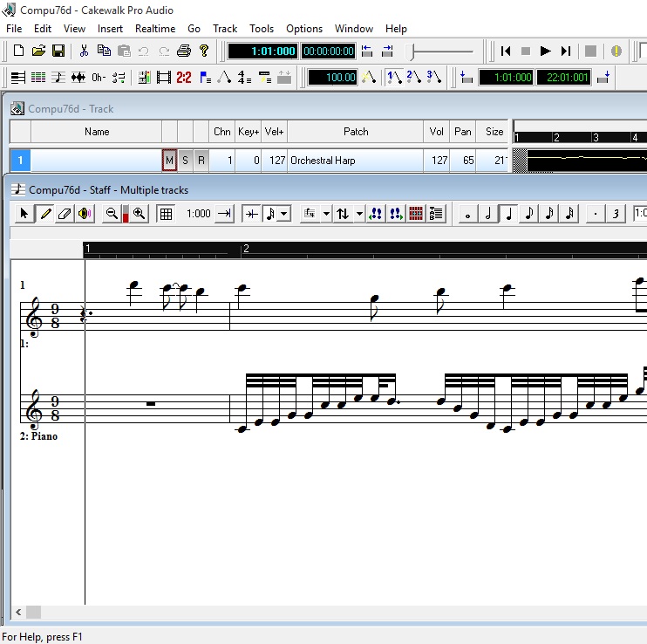Save the file with floppy icon
Screen dimensions: 647x644
(58, 51)
